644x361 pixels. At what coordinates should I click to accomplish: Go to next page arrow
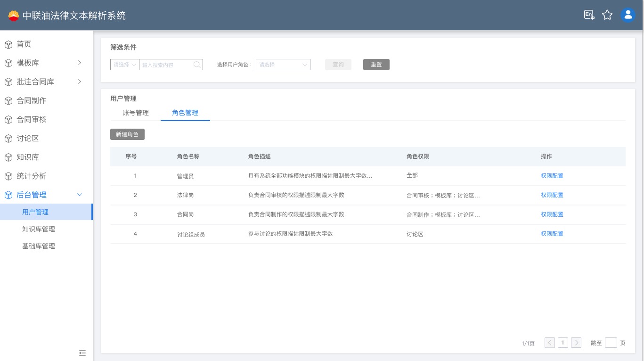(576, 343)
